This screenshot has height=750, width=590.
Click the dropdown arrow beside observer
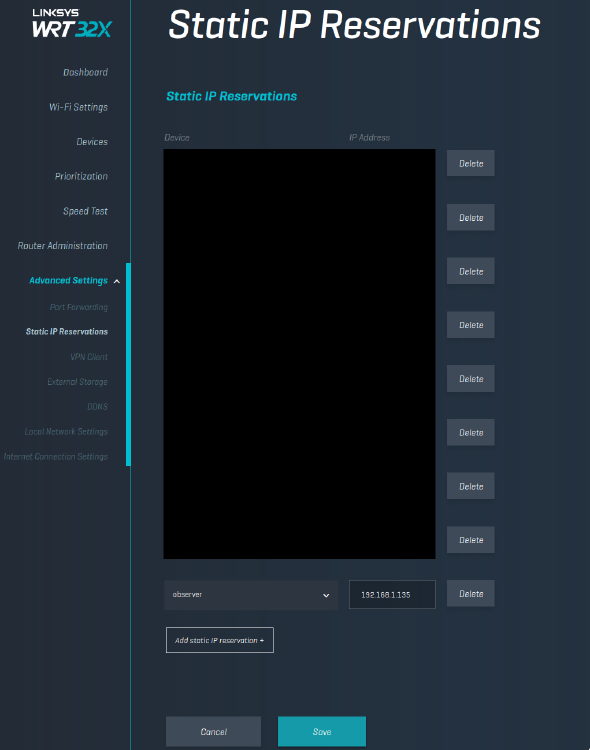[x=326, y=595]
